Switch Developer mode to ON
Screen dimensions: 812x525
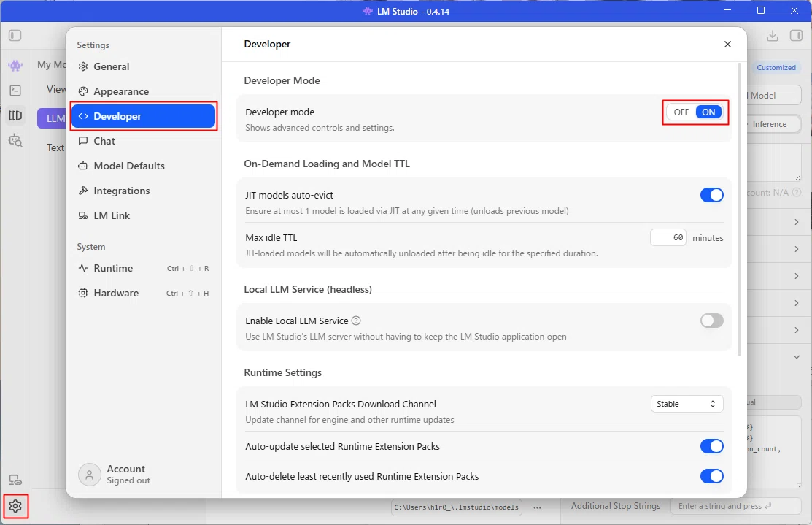pyautogui.click(x=708, y=112)
